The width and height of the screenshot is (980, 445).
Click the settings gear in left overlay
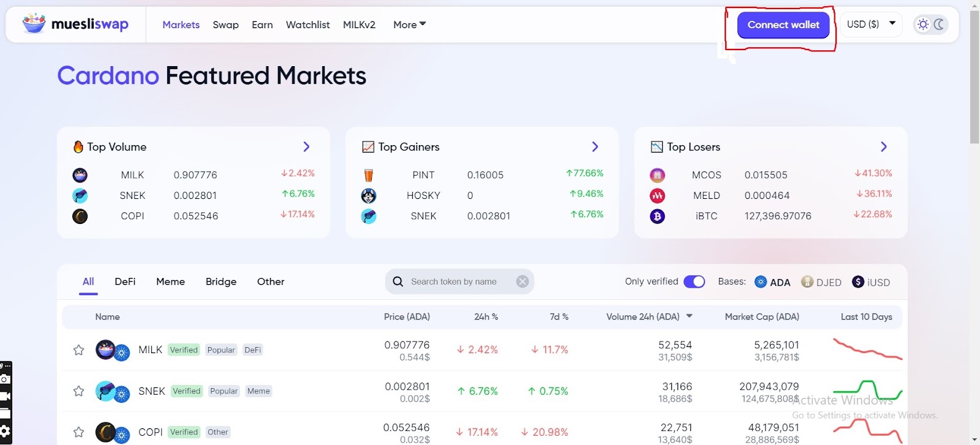5,431
